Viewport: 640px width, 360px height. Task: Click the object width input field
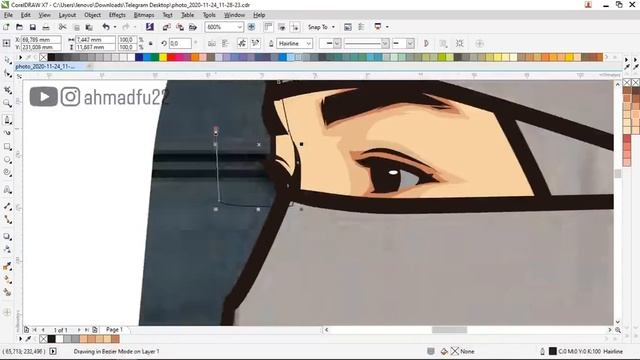pyautogui.click(x=96, y=40)
